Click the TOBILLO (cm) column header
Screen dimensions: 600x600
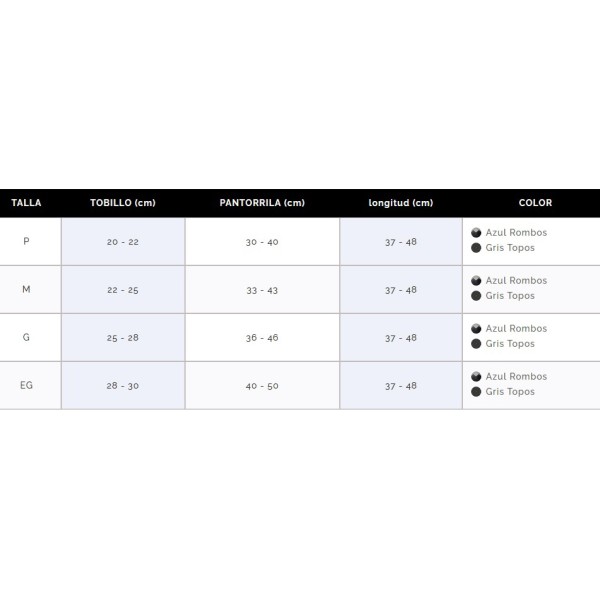point(123,203)
